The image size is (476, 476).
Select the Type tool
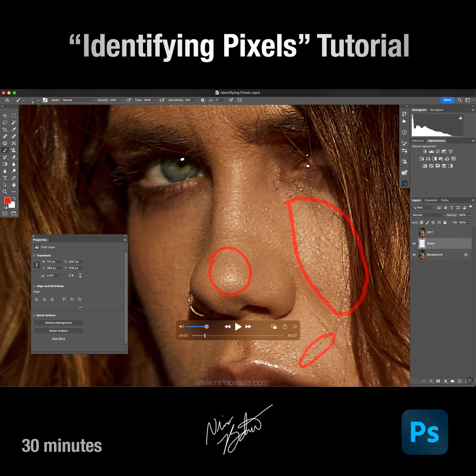(5, 178)
